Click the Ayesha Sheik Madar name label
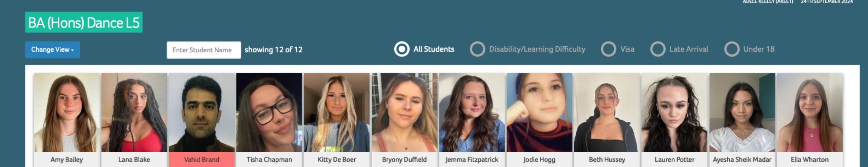This screenshot has height=167, width=868. 742,160
